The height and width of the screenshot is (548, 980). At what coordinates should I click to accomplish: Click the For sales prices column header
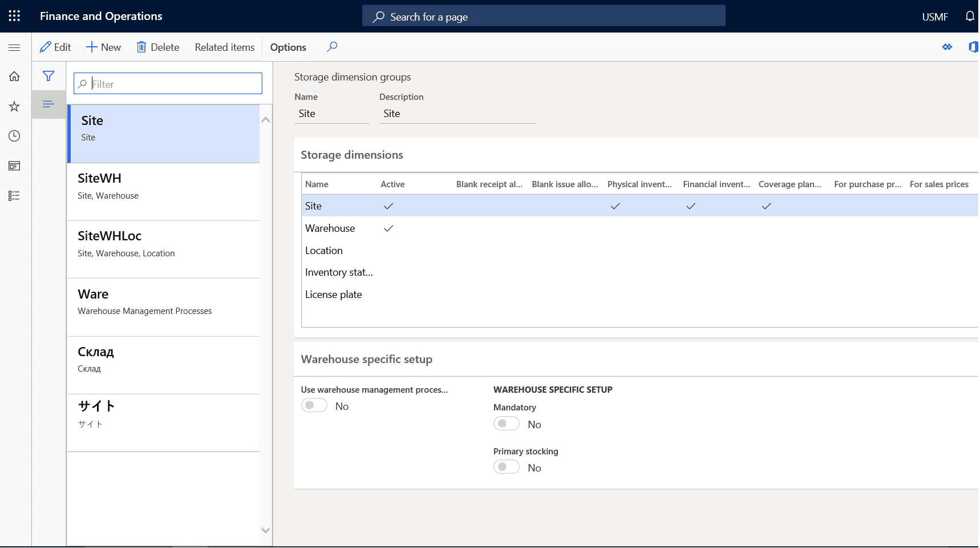pos(939,184)
